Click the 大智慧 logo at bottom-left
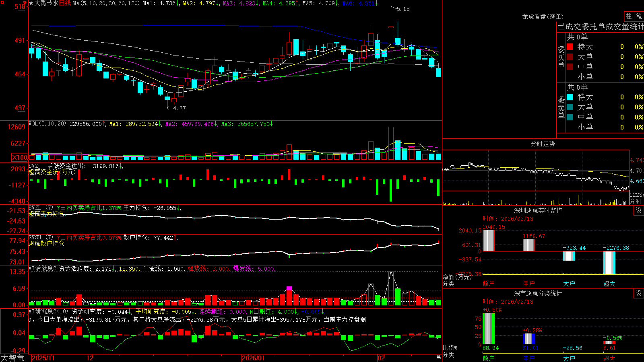 (12, 358)
